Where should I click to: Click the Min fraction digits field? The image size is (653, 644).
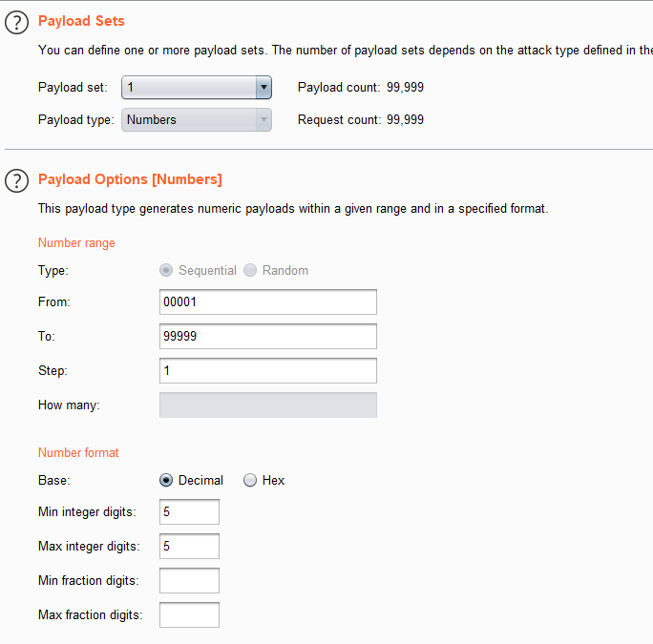(x=189, y=580)
